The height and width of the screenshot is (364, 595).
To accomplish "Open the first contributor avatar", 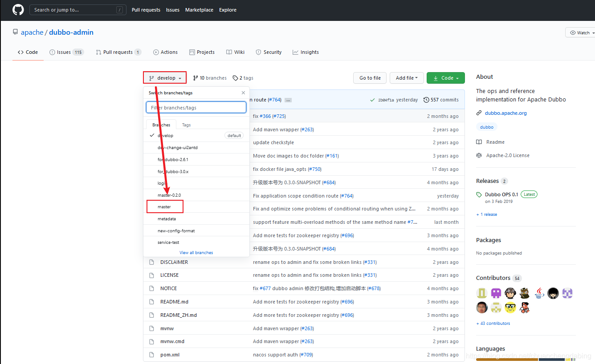I will click(x=481, y=293).
